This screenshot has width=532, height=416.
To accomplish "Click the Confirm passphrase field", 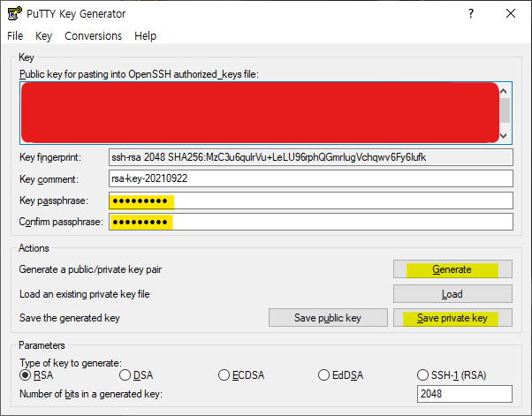I will 311,222.
